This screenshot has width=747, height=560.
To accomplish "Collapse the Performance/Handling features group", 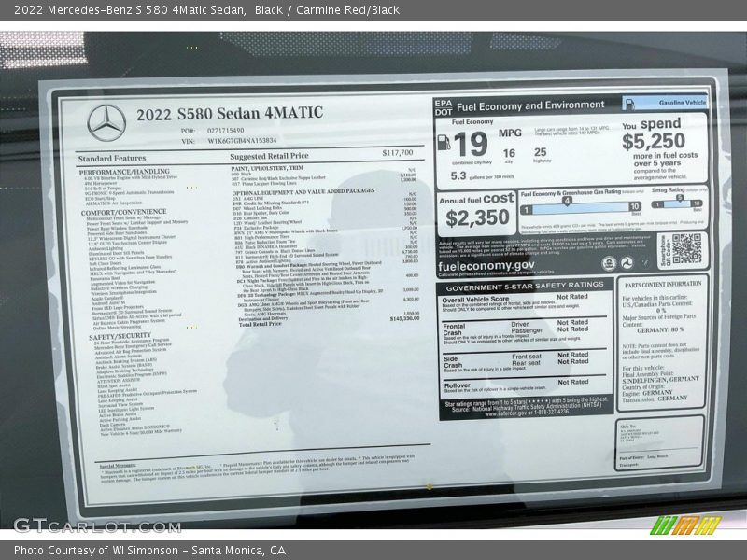I will tap(123, 174).
